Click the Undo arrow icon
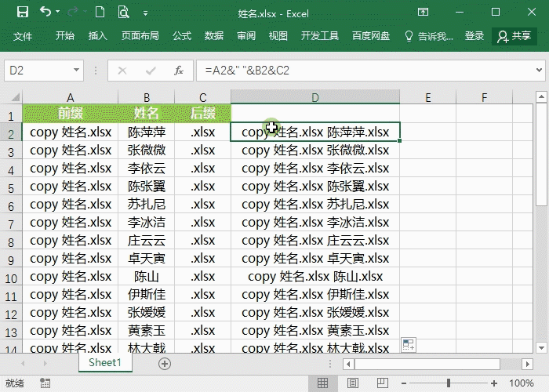 pyautogui.click(x=45, y=12)
